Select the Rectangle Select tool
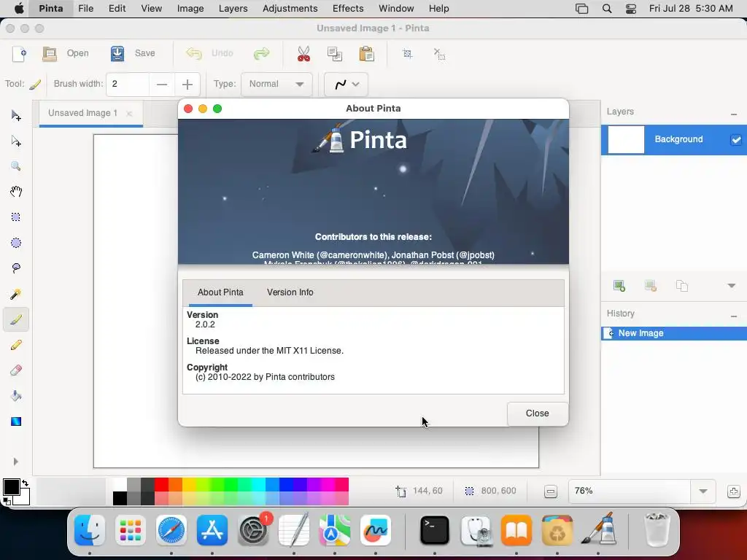The width and height of the screenshot is (747, 560). click(16, 217)
